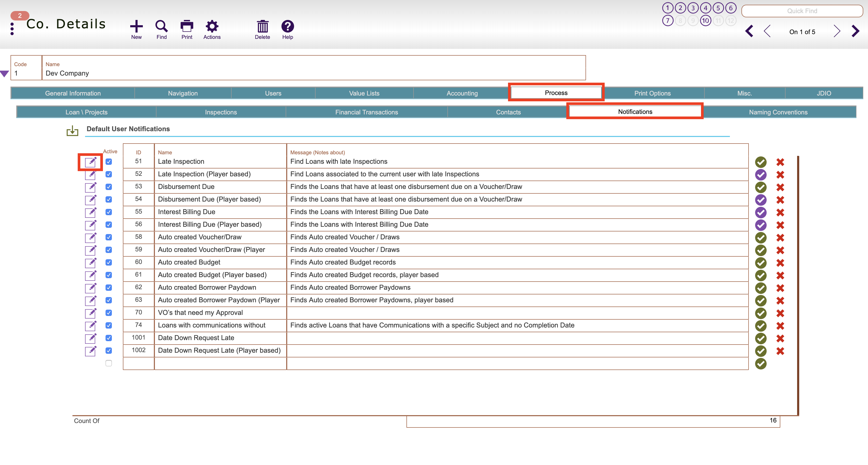Switch to Loan \ Projects sub-tab

click(86, 112)
